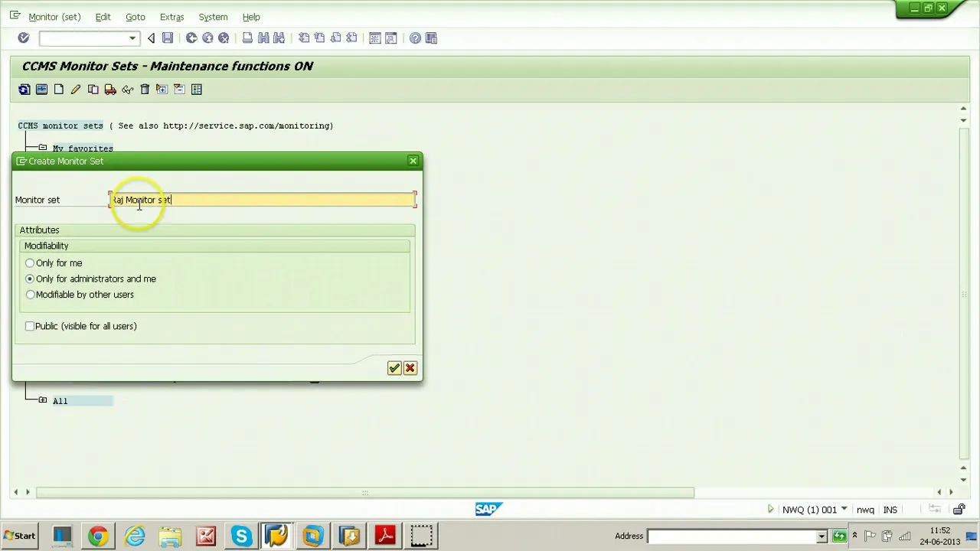Image resolution: width=980 pixels, height=551 pixels.
Task: Click the Refresh icon in application toolbar
Action: pyautogui.click(x=24, y=90)
